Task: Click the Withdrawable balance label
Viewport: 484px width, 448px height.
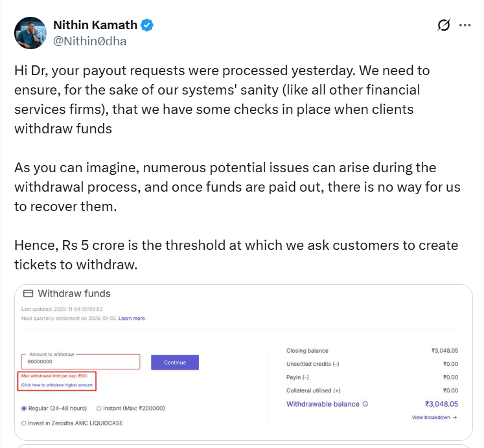Action: (323, 404)
